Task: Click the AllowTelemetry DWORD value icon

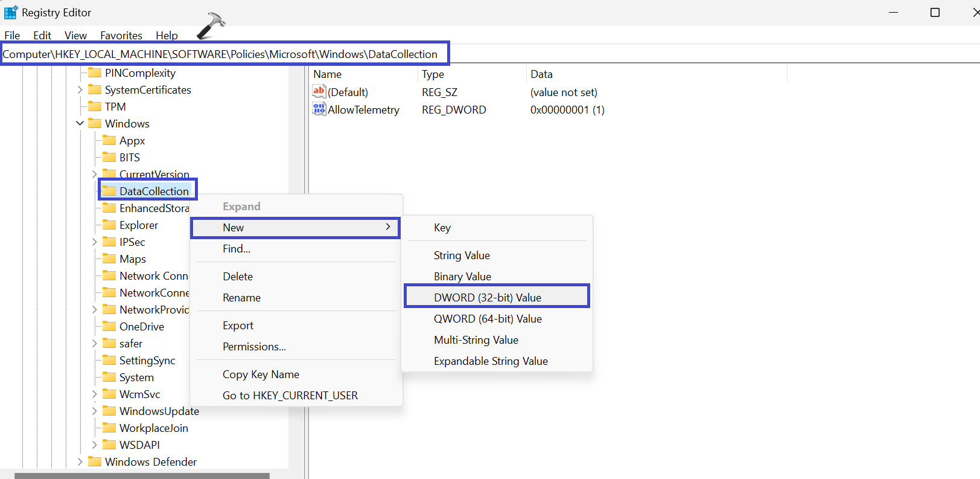Action: click(x=319, y=109)
